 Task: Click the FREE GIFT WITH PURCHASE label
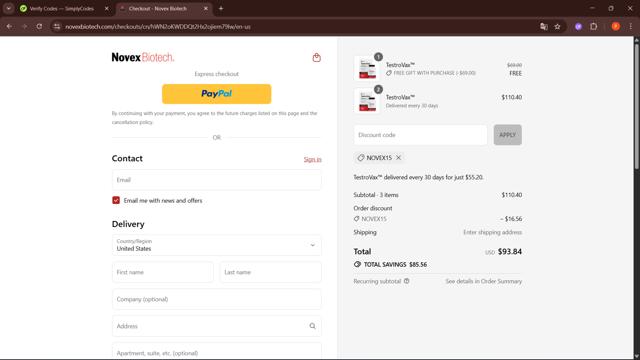tap(434, 73)
